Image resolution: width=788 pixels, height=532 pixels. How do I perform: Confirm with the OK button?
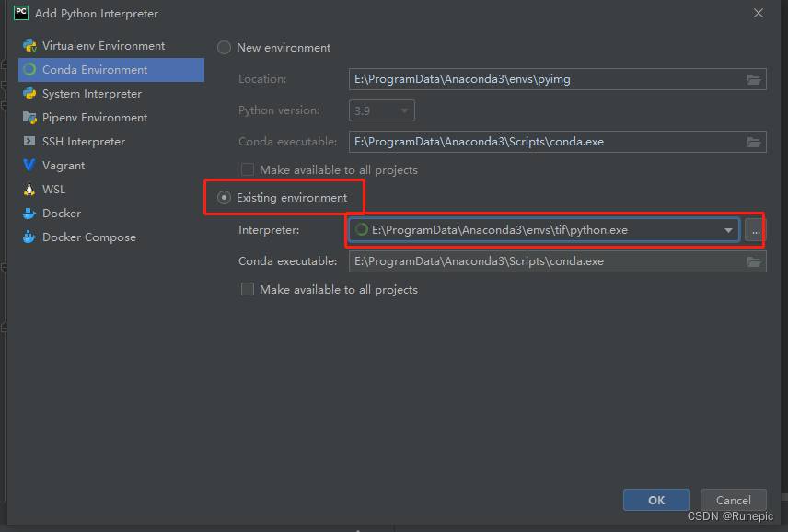click(x=656, y=500)
